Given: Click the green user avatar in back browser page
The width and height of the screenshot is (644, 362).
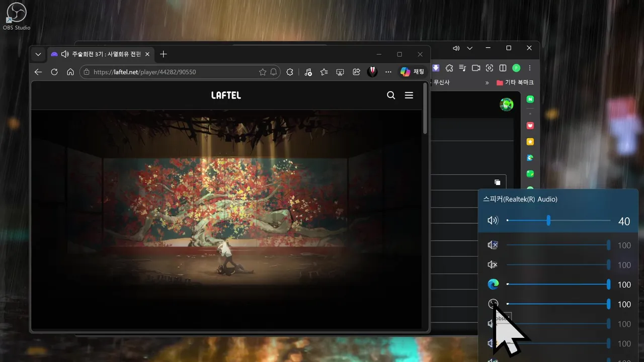Looking at the screenshot, I should coord(506,104).
